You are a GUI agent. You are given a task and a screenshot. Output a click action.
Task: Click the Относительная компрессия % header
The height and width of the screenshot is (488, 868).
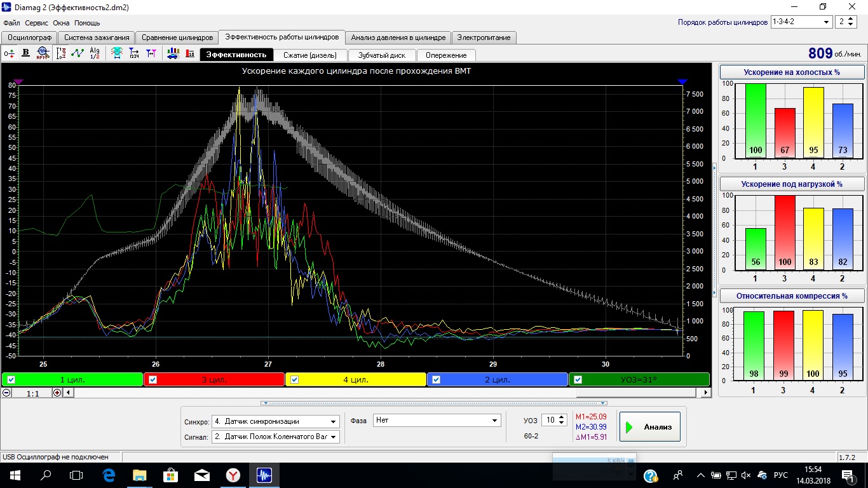point(792,295)
